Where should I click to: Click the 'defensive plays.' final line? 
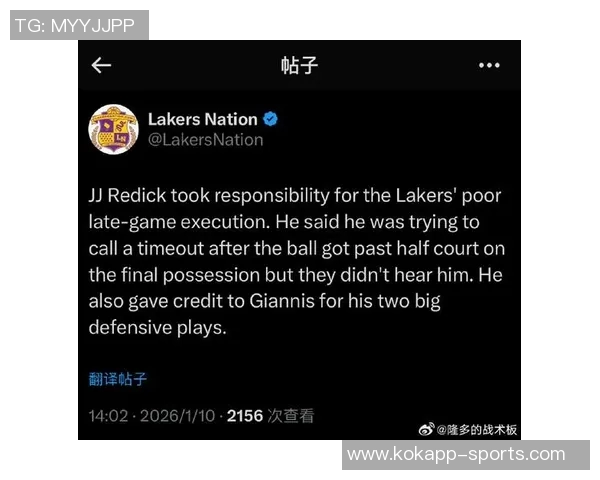pyautogui.click(x=158, y=328)
